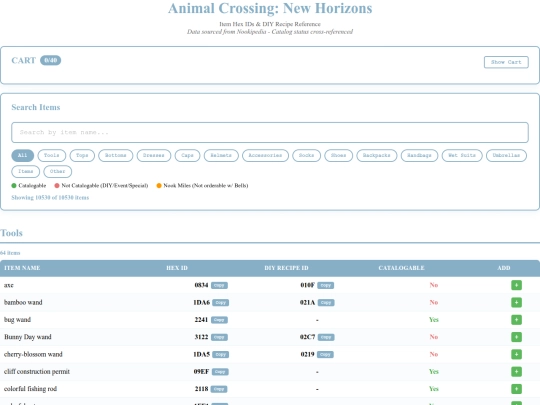Copy axe DIY recipe ID 010F

325,285
